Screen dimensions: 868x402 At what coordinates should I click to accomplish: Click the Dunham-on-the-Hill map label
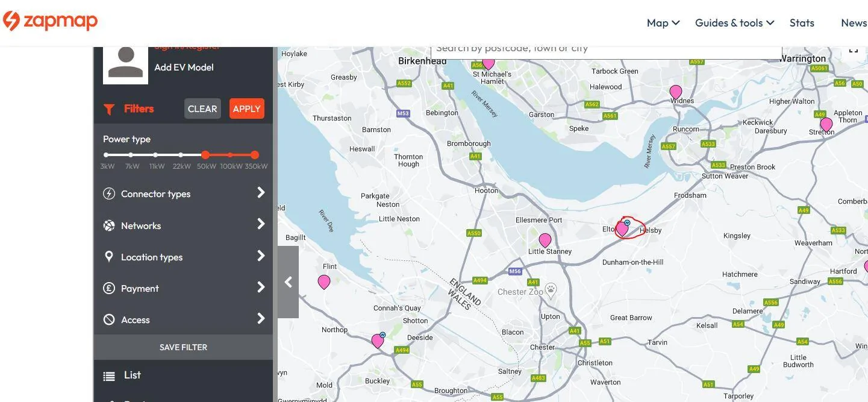633,262
